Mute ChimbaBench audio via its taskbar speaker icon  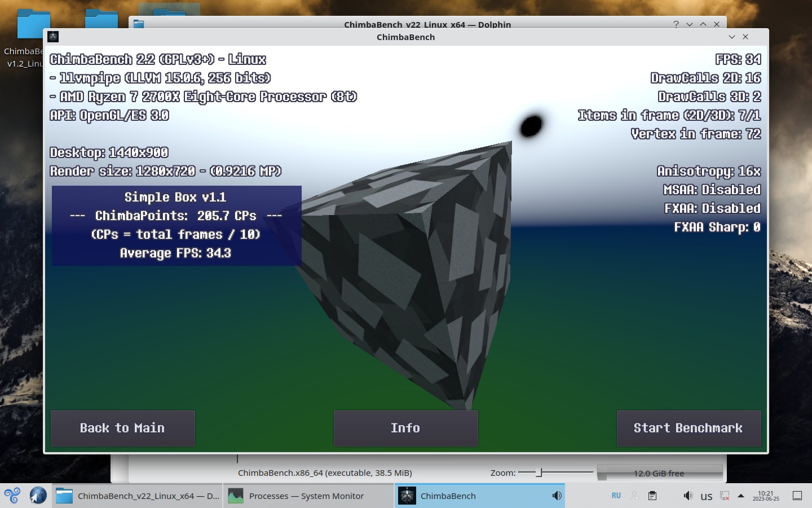pyautogui.click(x=557, y=496)
